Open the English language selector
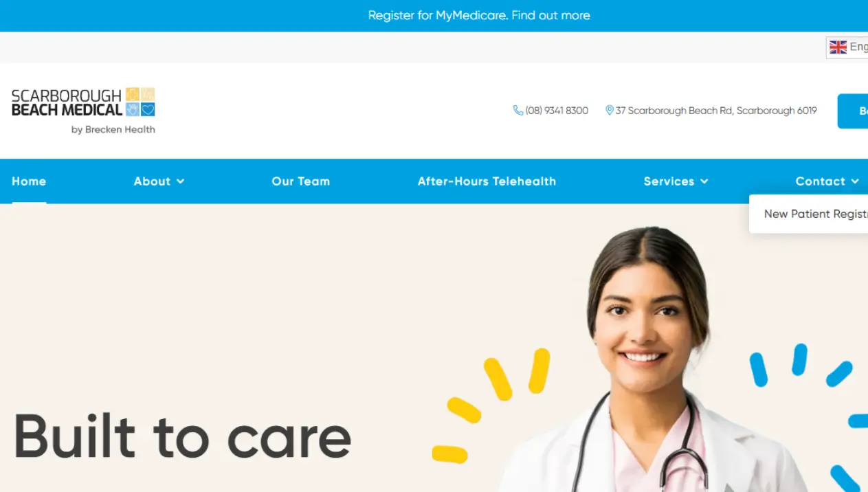This screenshot has height=492, width=868. coord(847,47)
